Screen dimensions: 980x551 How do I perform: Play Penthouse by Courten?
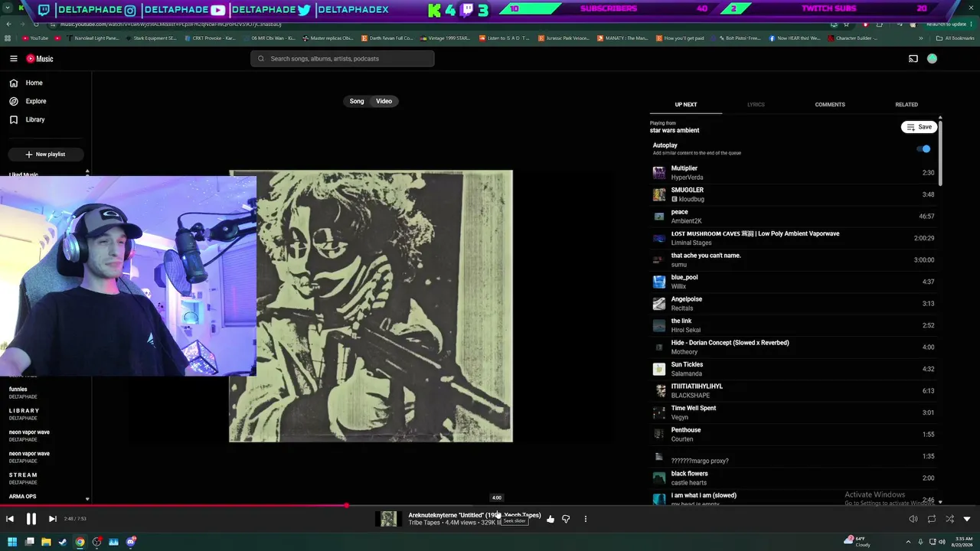[x=793, y=435]
